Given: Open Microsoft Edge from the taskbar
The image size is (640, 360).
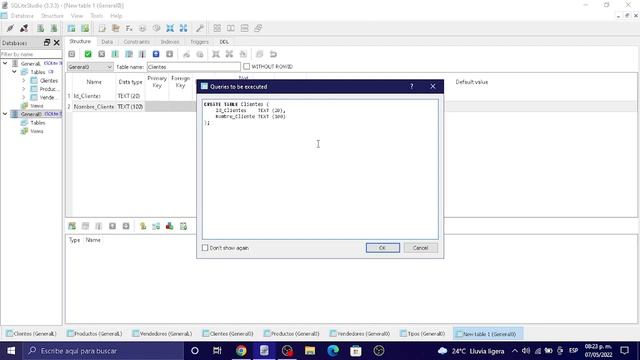Looking at the screenshot, I should tap(333, 351).
